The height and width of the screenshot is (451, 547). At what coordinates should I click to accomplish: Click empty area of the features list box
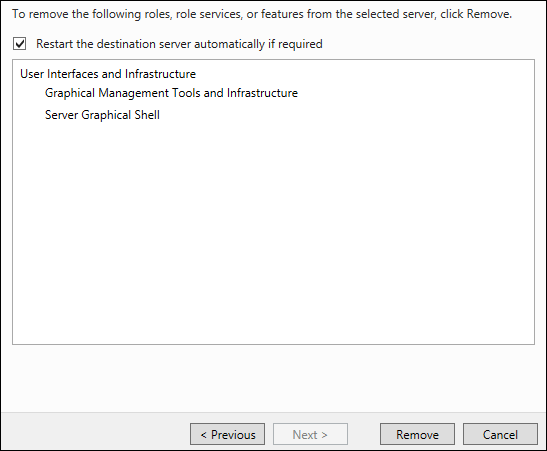click(x=274, y=230)
